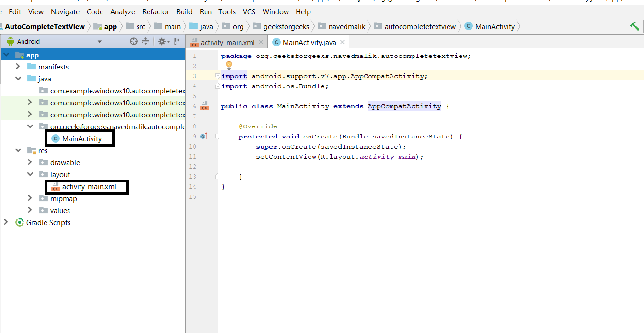
Task: Click the src breadcrumb item
Action: (135, 26)
